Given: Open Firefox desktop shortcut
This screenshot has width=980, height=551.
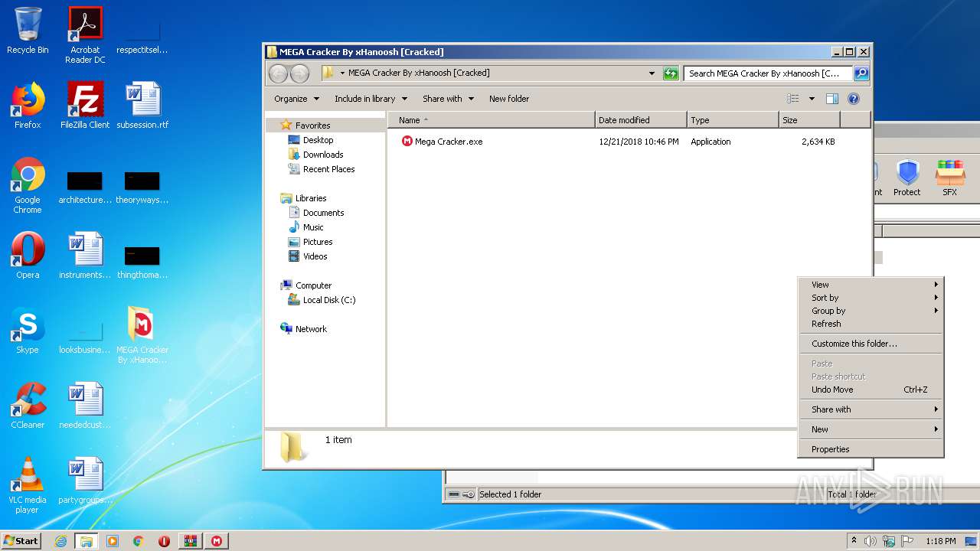Looking at the screenshot, I should (x=28, y=106).
